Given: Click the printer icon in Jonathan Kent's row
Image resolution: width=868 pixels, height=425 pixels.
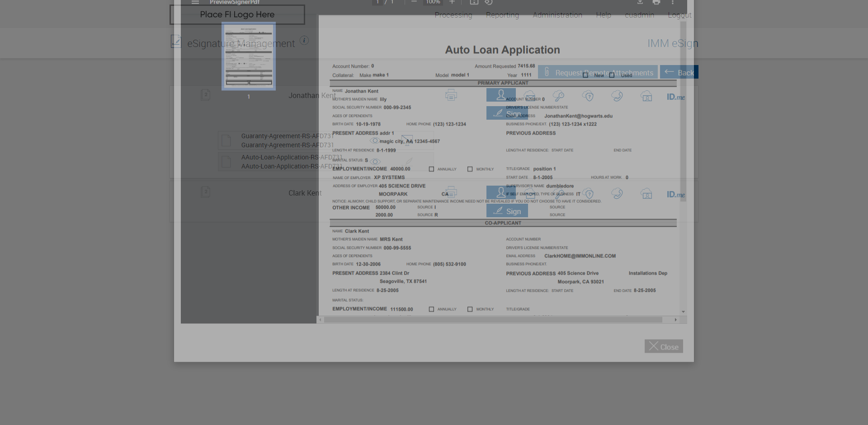Looking at the screenshot, I should click(x=451, y=95).
